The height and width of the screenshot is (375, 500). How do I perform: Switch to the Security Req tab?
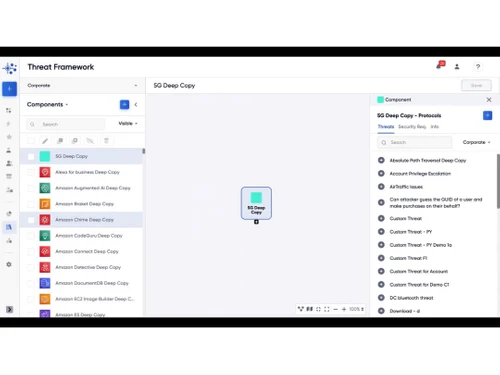pyautogui.click(x=412, y=127)
